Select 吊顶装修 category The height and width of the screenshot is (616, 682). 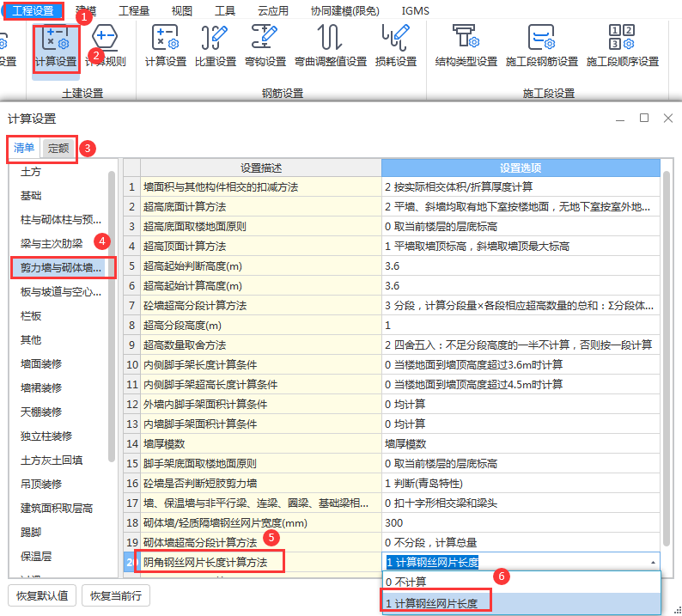pos(41,484)
